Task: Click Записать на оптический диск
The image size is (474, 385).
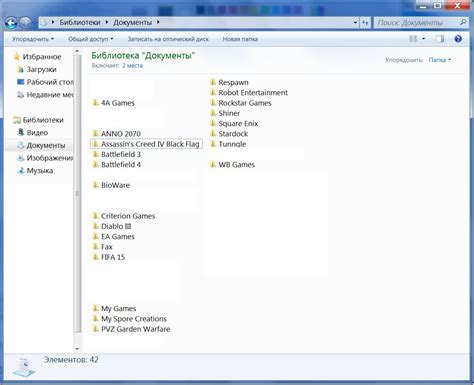Action: [x=168, y=39]
